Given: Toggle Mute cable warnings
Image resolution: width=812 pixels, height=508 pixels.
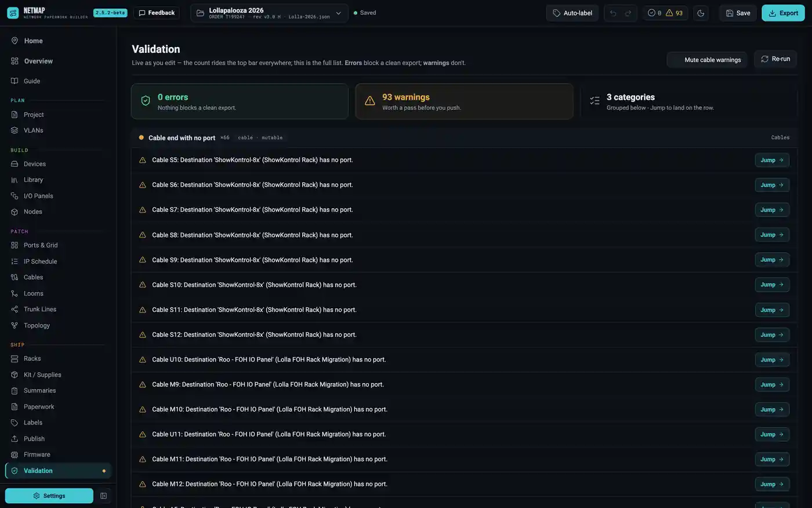Looking at the screenshot, I should tap(707, 60).
